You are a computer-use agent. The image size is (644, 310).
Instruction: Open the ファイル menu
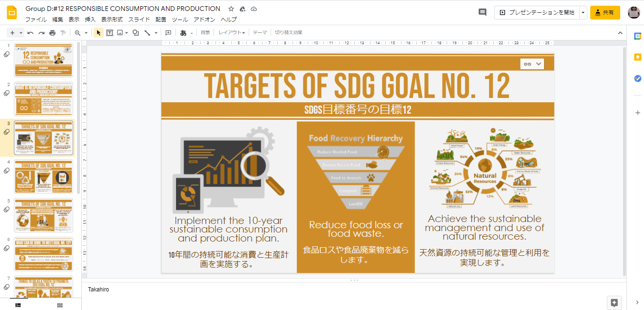36,19
